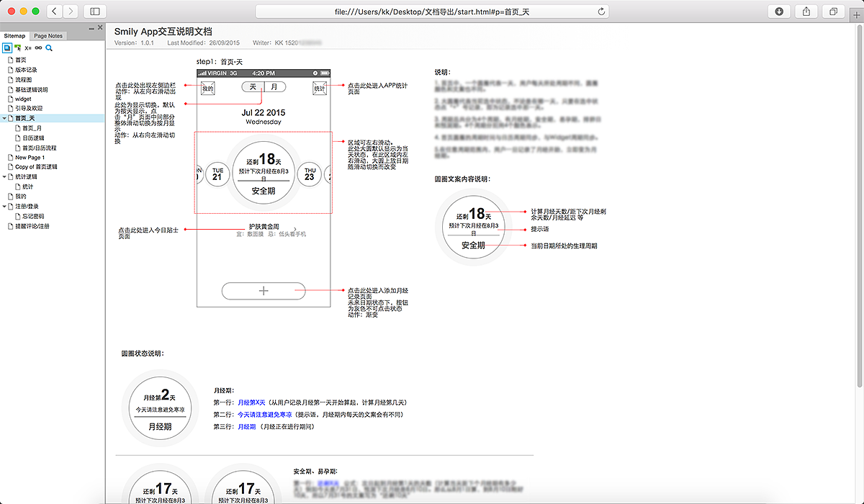Open Safari downloads via the download icon
This screenshot has width=864, height=504.
pyautogui.click(x=780, y=11)
